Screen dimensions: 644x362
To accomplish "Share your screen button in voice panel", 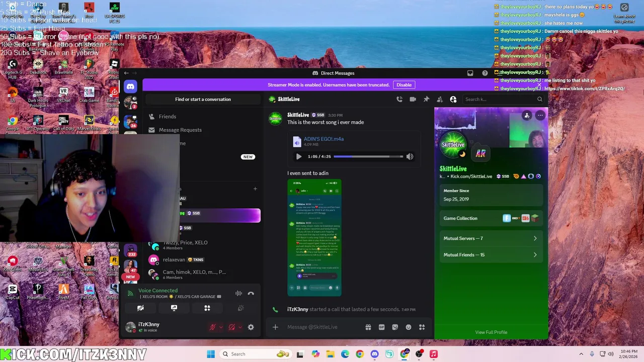I will (x=174, y=308).
